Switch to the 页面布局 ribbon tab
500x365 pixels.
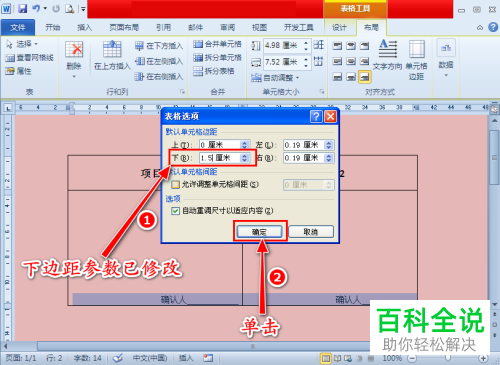(x=124, y=27)
